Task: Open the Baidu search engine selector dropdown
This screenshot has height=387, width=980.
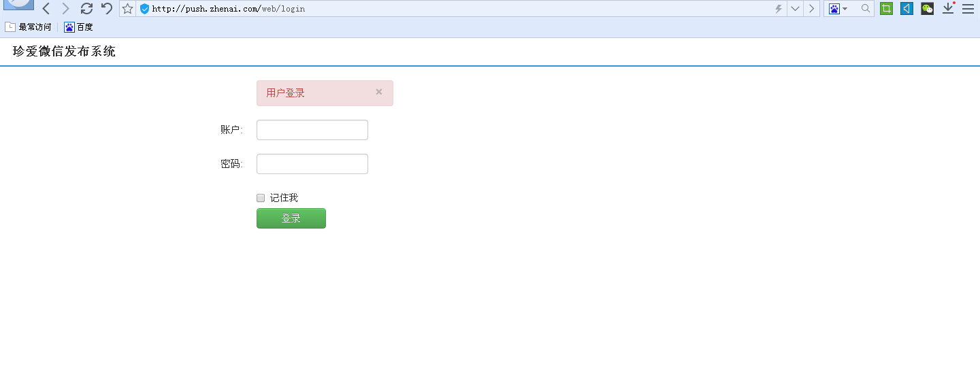Action: coord(838,9)
